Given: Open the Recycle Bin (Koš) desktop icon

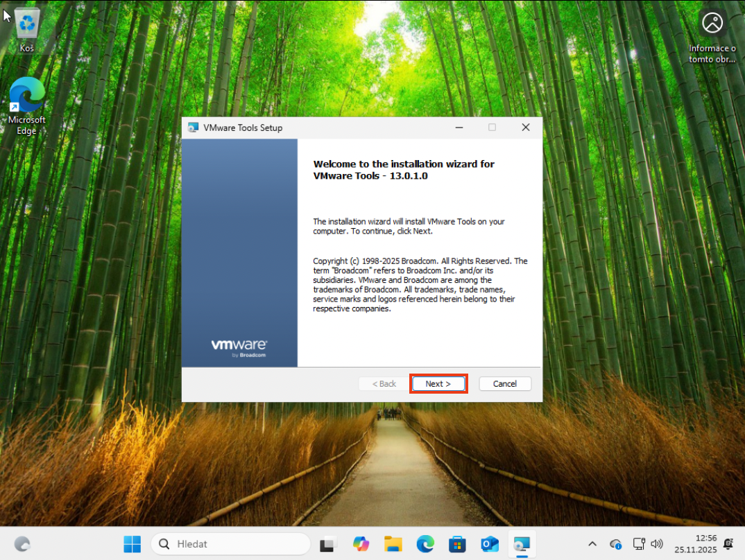Looking at the screenshot, I should click(x=27, y=29).
